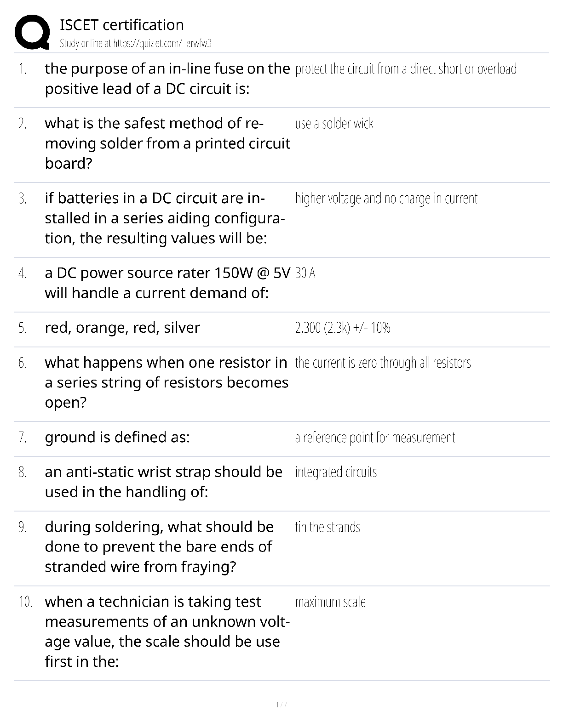
Task: Click the 'integrated circuits' answer
Action: pyautogui.click(x=336, y=472)
